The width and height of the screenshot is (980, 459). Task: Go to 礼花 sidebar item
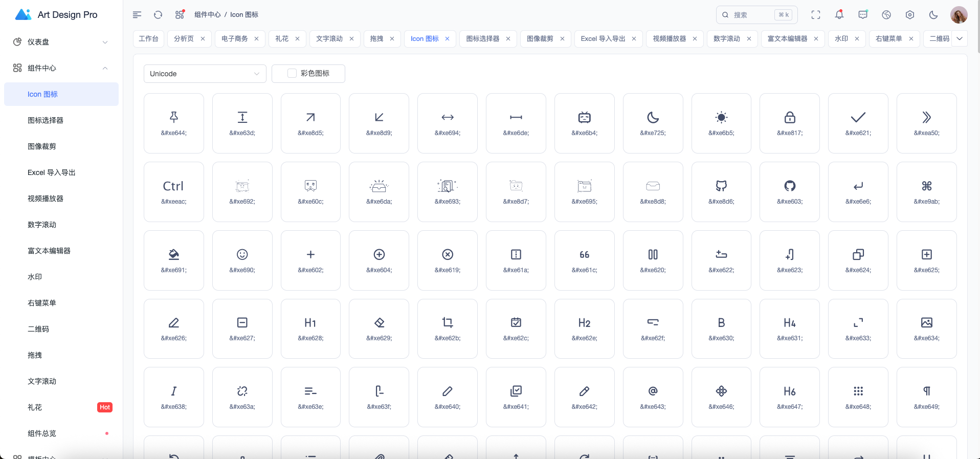tap(61, 407)
